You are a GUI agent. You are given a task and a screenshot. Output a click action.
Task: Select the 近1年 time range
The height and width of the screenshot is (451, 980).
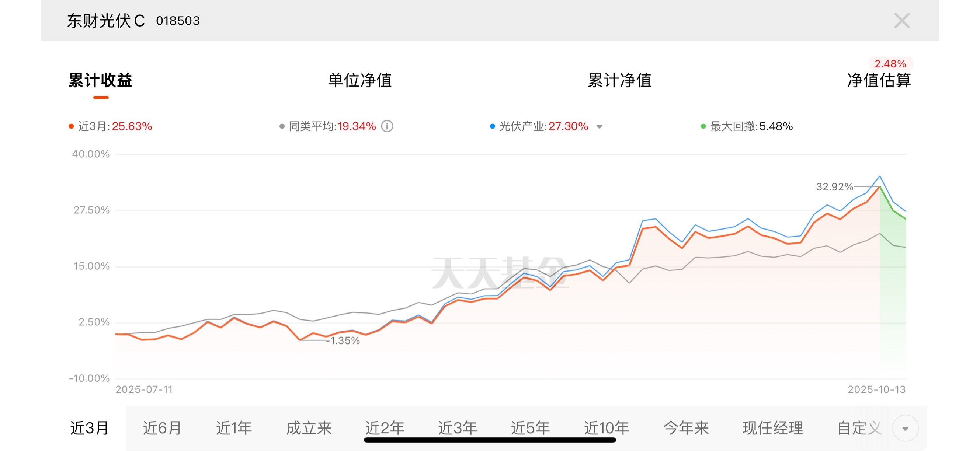[234, 428]
